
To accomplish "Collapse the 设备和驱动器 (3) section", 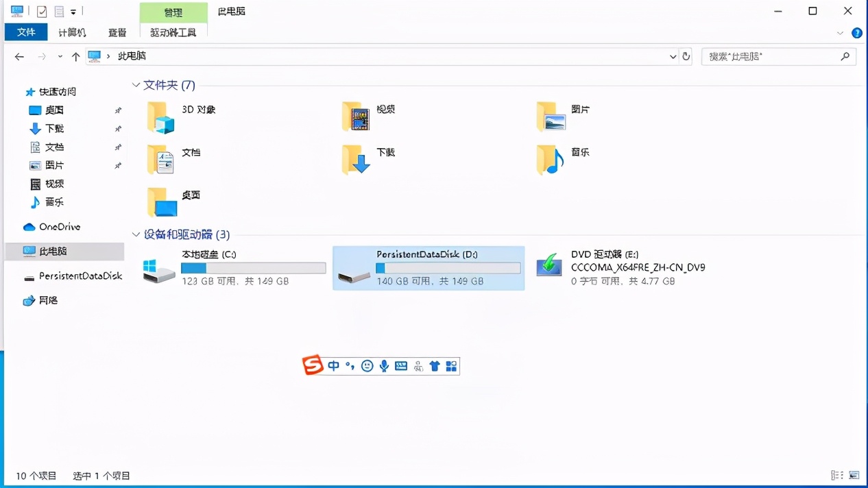I will pos(136,234).
